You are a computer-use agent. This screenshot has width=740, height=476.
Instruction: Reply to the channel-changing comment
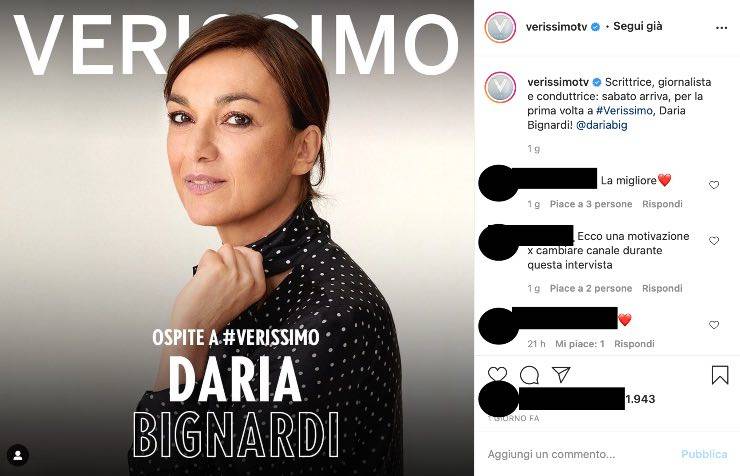[x=662, y=288]
